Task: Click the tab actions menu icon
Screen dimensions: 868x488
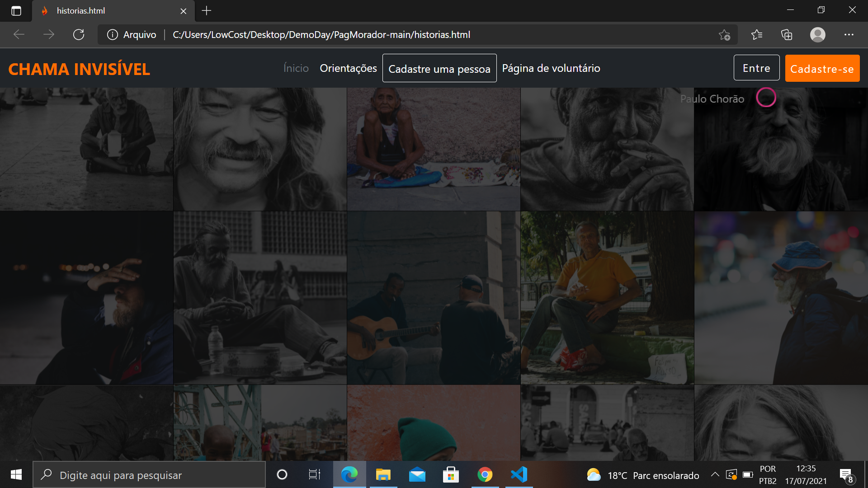Action: (16, 11)
